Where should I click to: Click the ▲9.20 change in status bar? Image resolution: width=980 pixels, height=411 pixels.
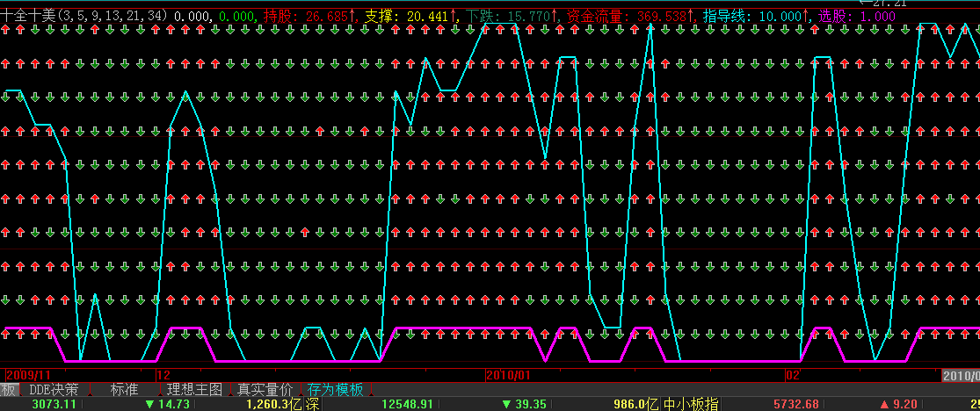899,404
